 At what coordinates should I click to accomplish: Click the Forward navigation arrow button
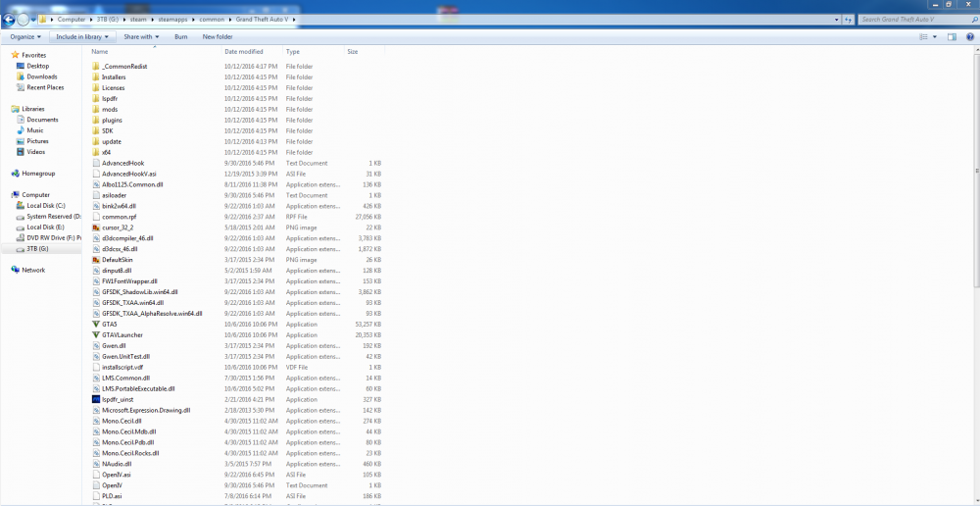pyautogui.click(x=24, y=20)
